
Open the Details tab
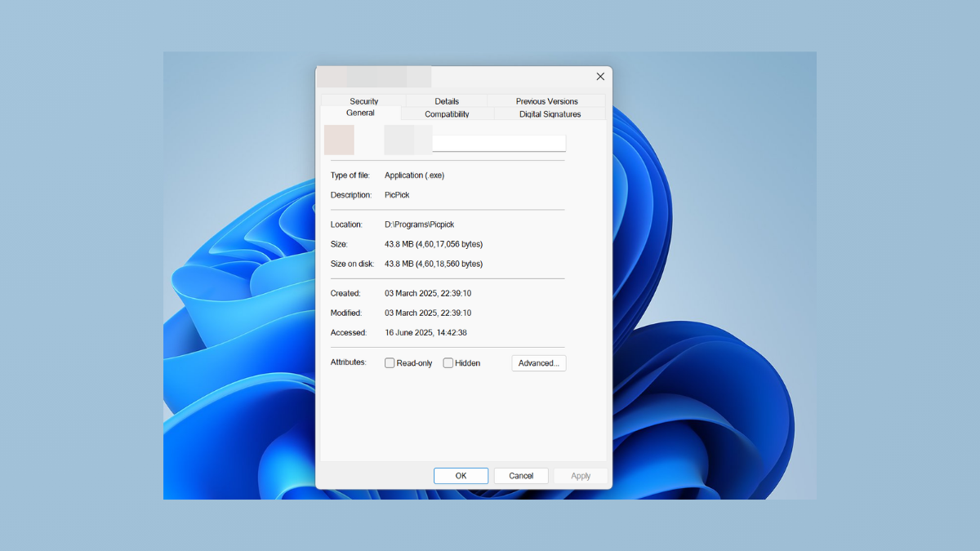447,100
